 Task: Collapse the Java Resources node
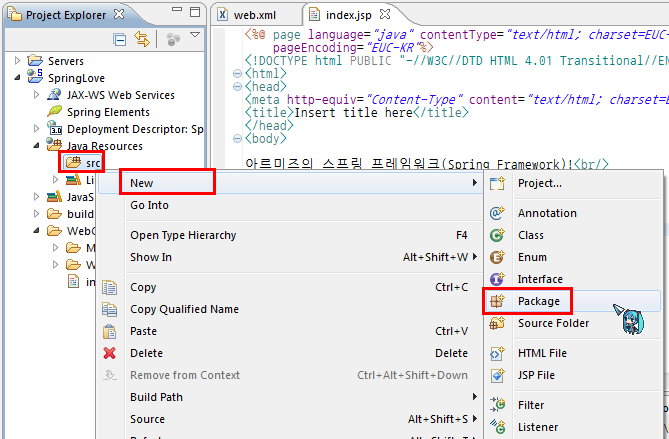[x=37, y=146]
